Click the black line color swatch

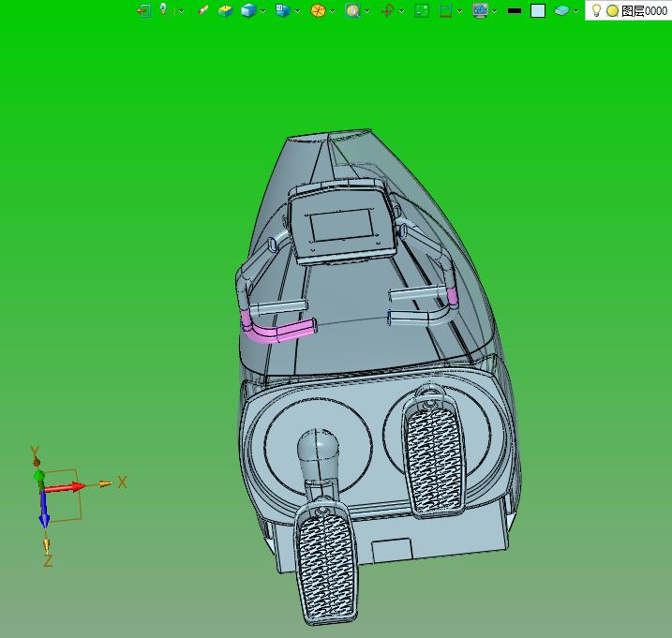tap(515, 10)
